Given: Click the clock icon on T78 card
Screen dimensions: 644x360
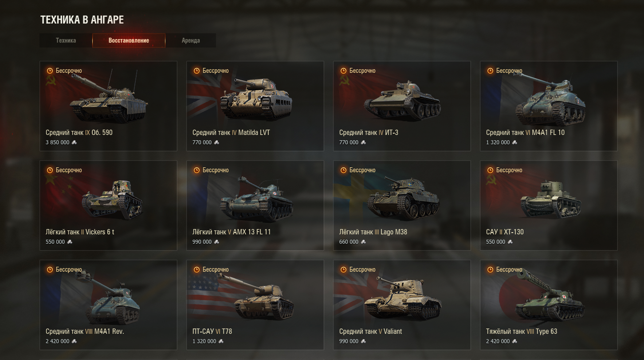Looking at the screenshot, I should click(x=196, y=269).
